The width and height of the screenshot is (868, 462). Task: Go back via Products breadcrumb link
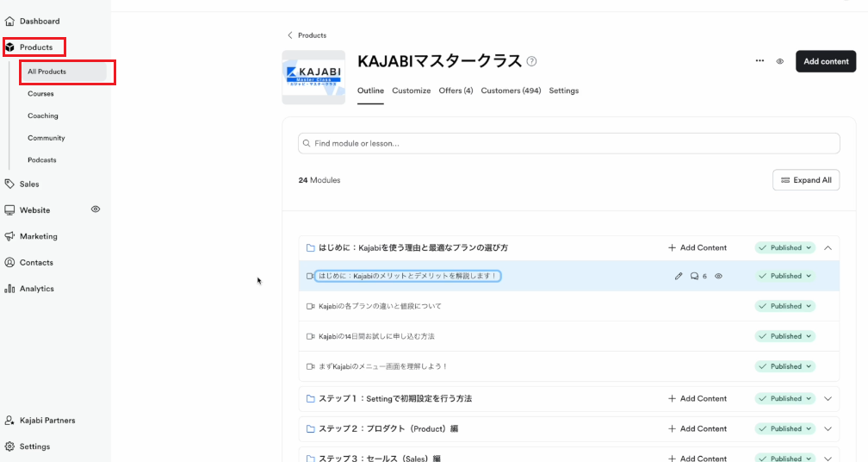point(313,35)
